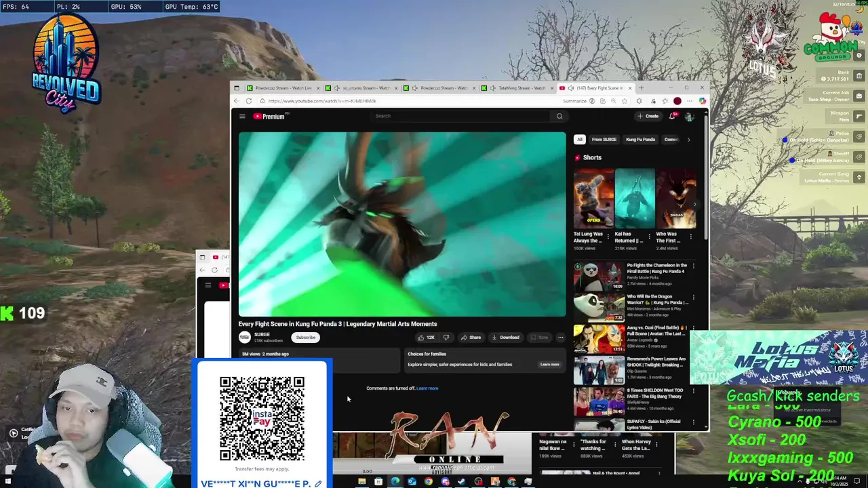Click Summarize in the address bar

point(578,101)
